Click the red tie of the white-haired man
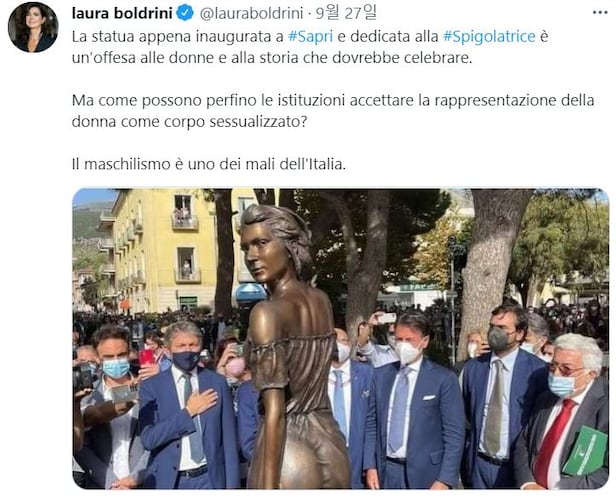Viewport: 616px width, 499px height. click(554, 442)
